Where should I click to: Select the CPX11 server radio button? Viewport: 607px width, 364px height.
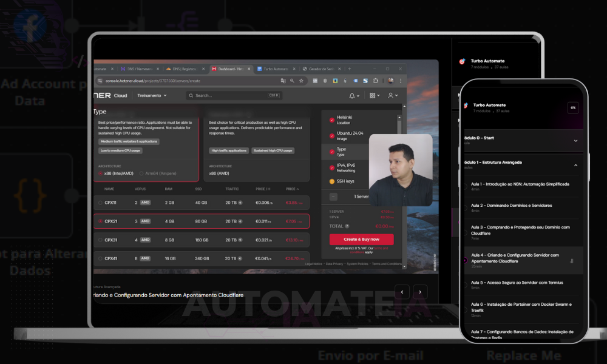click(100, 203)
